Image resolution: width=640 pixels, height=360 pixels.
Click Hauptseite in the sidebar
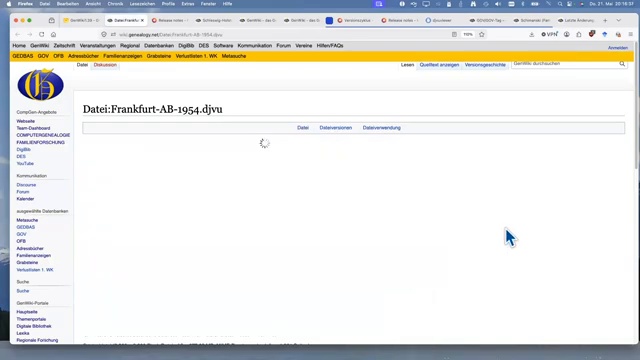27,312
